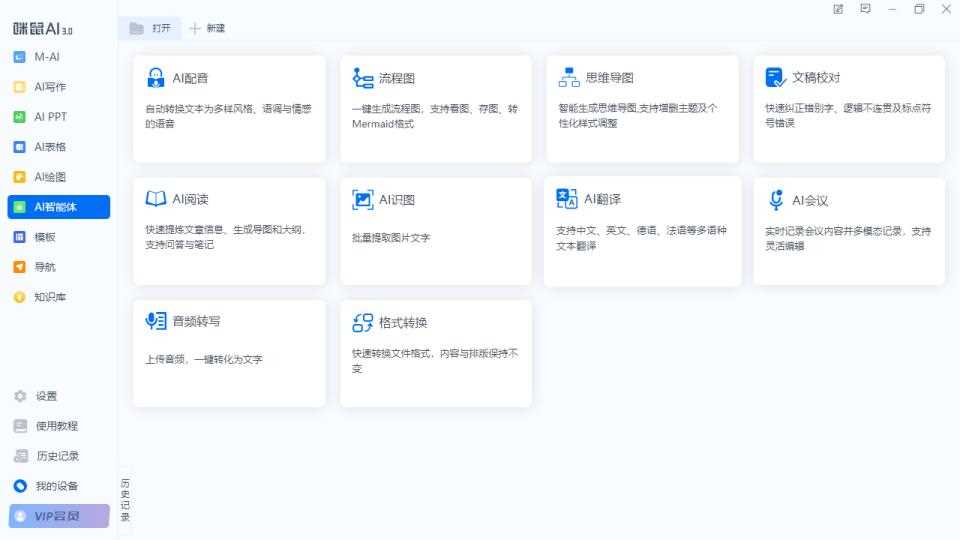
Task: Click the 思维导图 mind map icon
Action: click(569, 78)
